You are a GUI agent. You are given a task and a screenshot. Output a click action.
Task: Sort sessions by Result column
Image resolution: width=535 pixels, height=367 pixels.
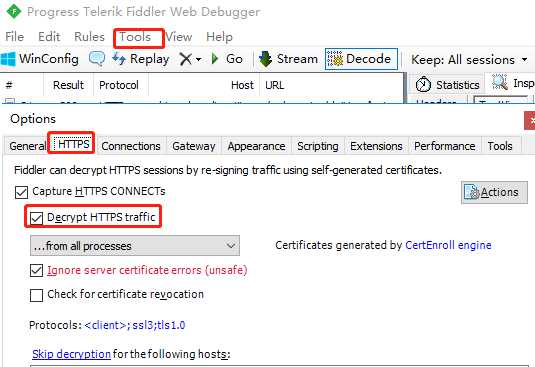68,85
